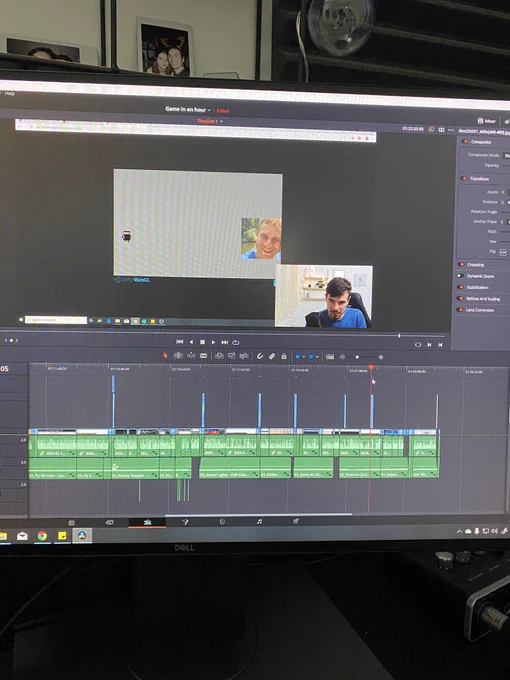Switch to the Color page tab

[222, 522]
